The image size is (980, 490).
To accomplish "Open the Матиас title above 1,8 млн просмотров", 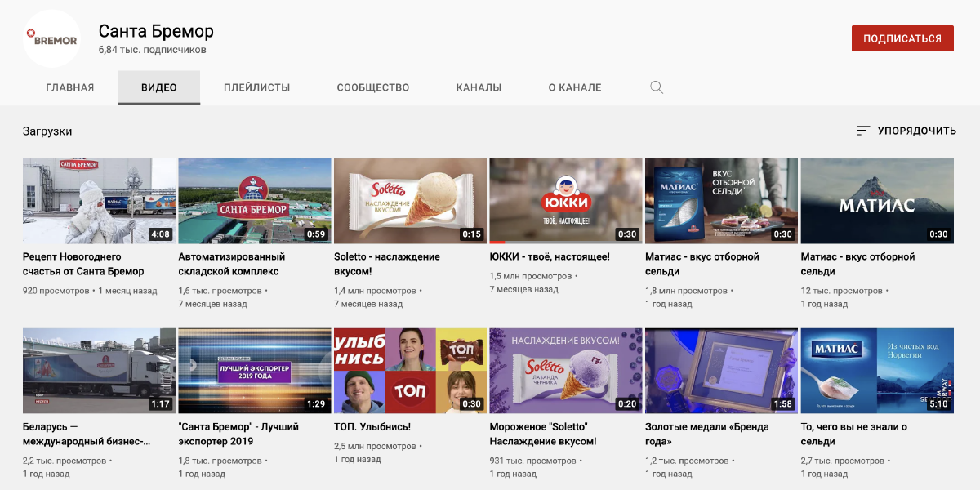I will (702, 264).
